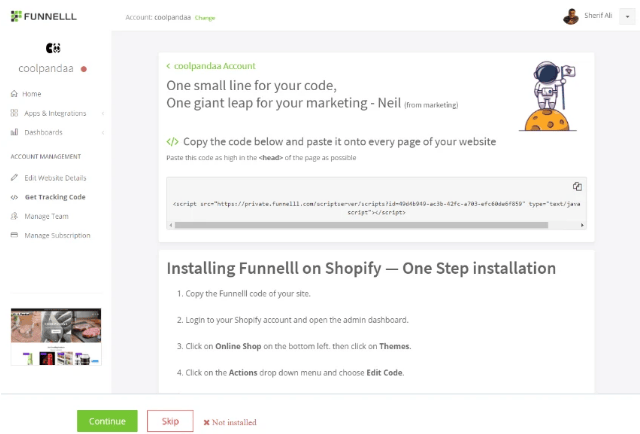Click the code box right scroll arrow
Image resolution: width=640 pixels, height=434 pixels.
[x=582, y=225]
